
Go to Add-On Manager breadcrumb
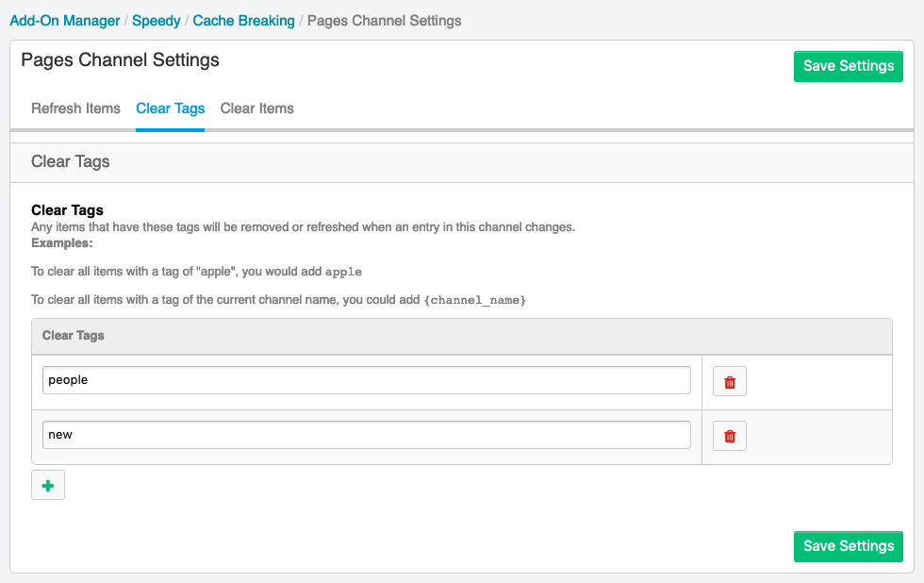point(65,21)
